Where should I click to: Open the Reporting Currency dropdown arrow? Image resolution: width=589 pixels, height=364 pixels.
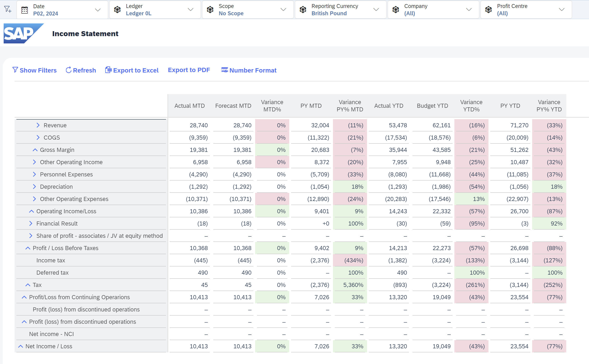(376, 10)
